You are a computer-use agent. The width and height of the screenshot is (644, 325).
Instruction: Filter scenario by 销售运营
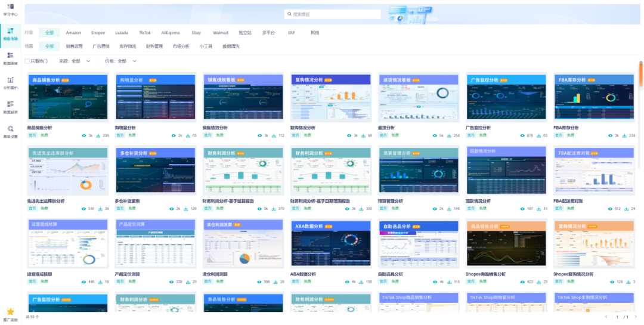click(75, 47)
